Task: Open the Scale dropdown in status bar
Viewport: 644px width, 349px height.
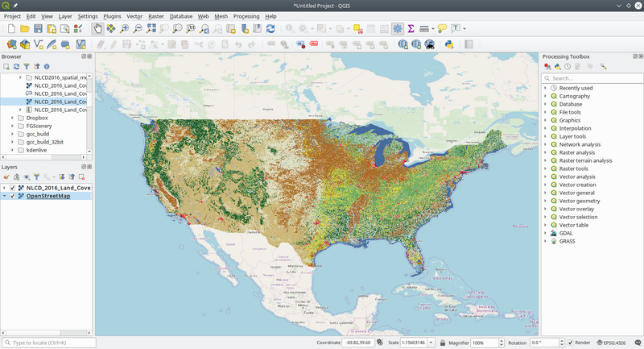Action: [431, 343]
